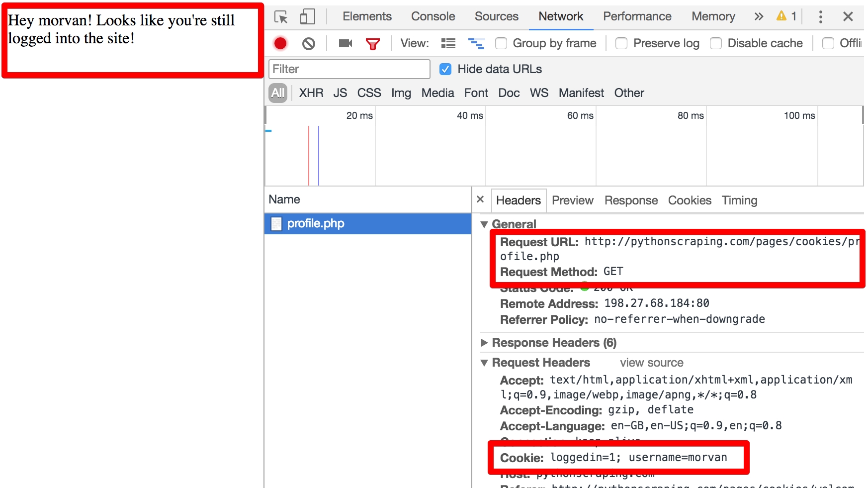Open the DevTools three-dot menu

(820, 17)
